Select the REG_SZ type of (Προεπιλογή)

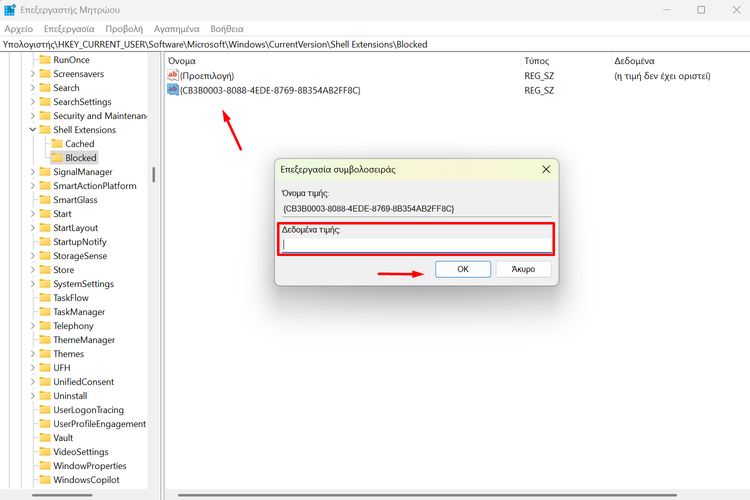(x=539, y=76)
